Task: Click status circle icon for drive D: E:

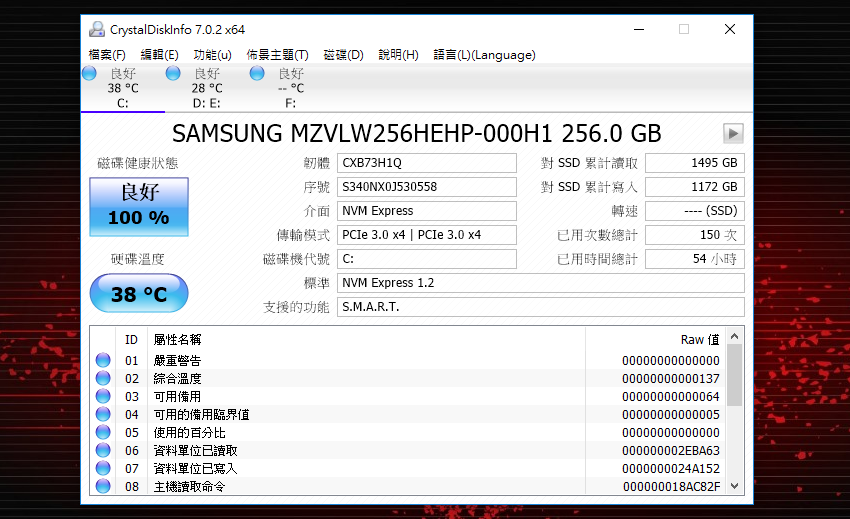Action: point(173,73)
